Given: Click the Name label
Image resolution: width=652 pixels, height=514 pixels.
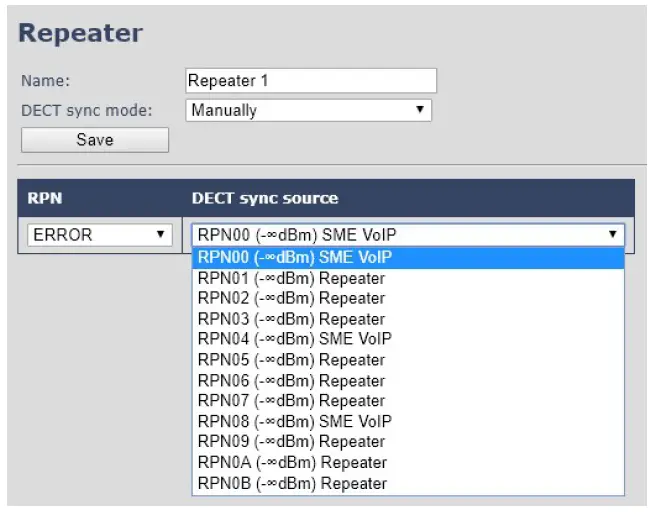Looking at the screenshot, I should point(46,81).
